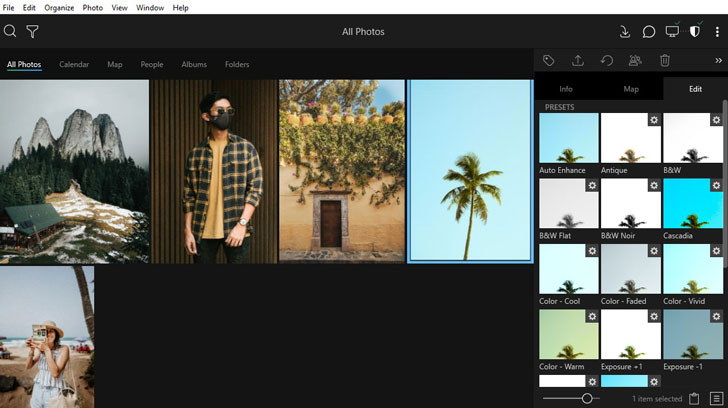Click the trash delete icon
728x408 pixels.
665,60
